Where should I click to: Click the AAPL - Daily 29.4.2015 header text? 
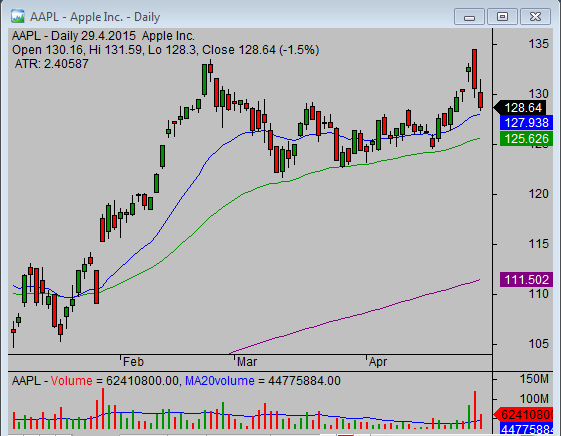(x=103, y=36)
